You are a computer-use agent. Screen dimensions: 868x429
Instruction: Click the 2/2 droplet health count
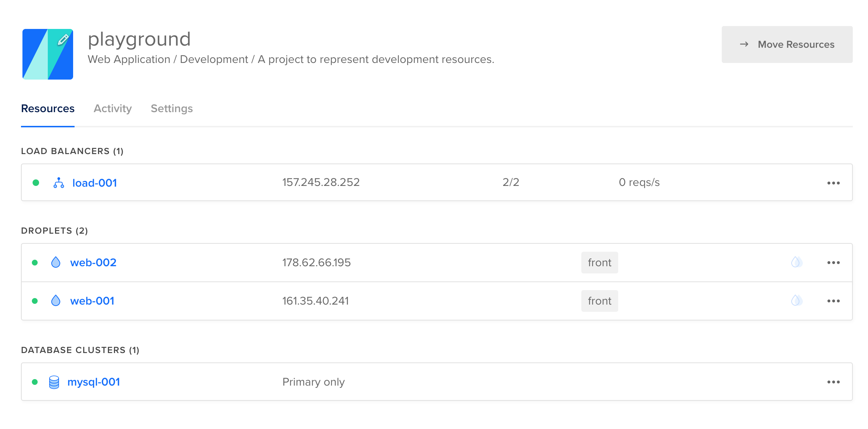(x=511, y=182)
